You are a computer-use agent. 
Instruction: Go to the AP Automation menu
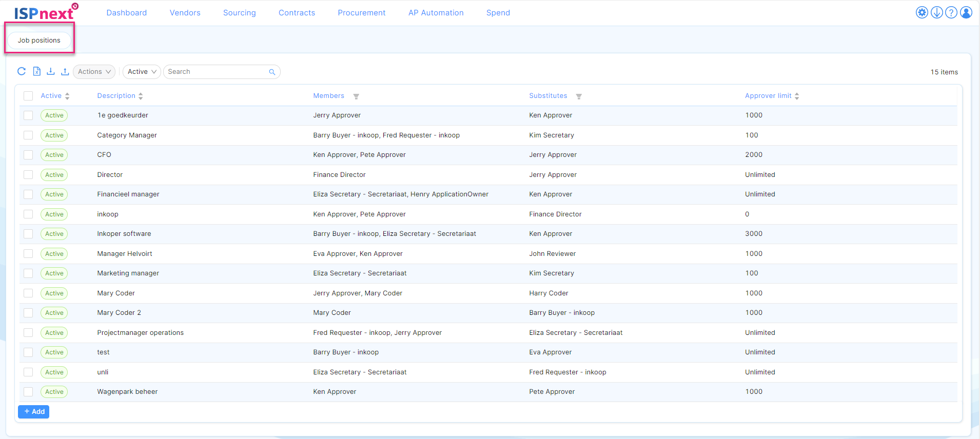tap(436, 13)
